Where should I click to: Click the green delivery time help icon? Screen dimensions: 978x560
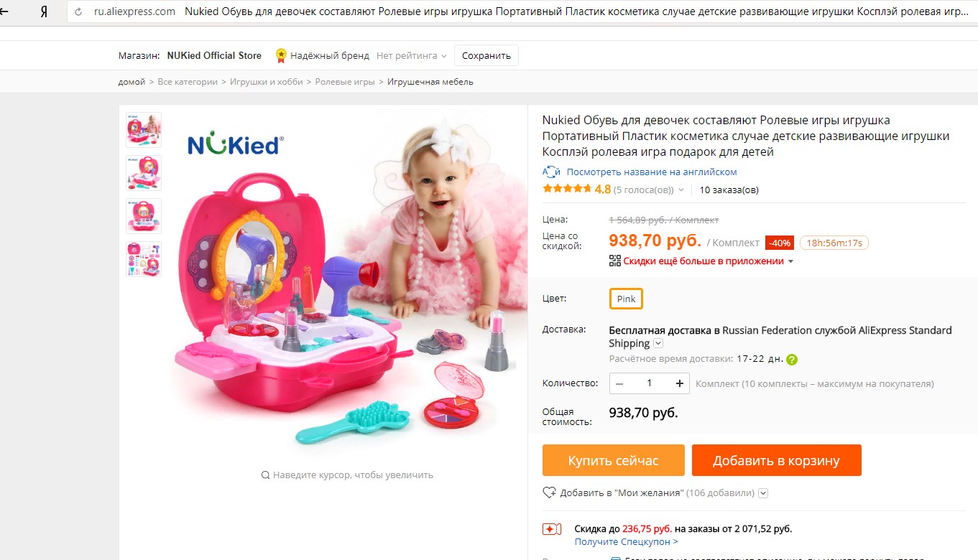pyautogui.click(x=792, y=360)
